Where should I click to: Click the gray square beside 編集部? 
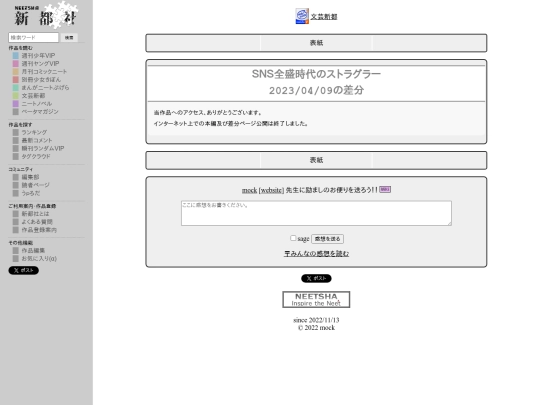tap(15, 177)
